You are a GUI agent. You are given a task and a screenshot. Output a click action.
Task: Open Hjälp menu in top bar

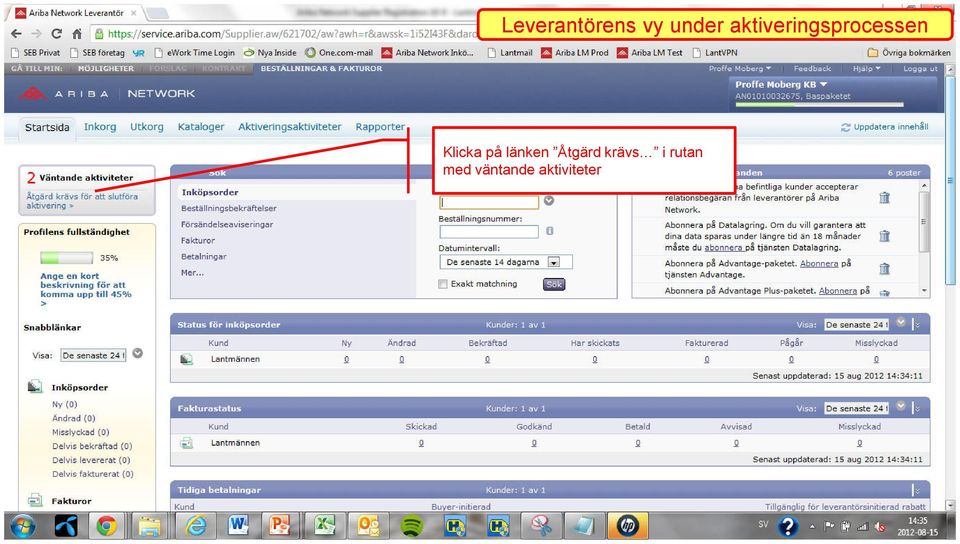coord(866,69)
